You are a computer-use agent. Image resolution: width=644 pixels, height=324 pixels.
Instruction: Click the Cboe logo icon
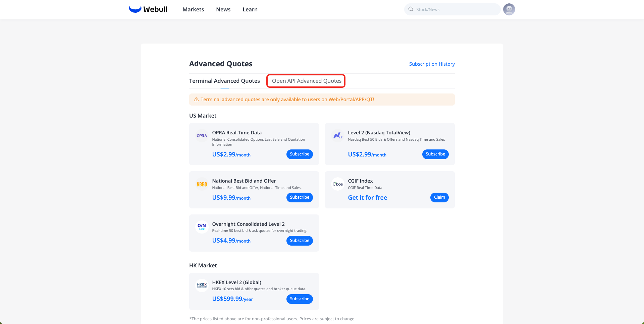coord(338,184)
